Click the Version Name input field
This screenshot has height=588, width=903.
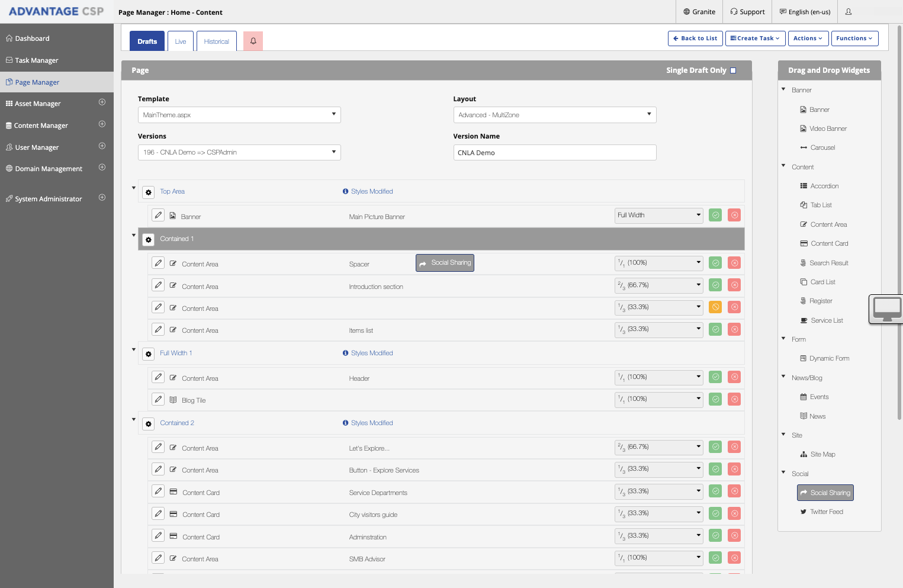click(555, 153)
